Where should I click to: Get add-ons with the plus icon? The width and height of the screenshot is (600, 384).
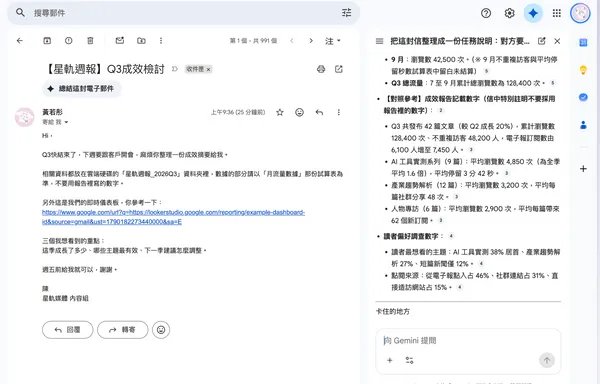583,169
